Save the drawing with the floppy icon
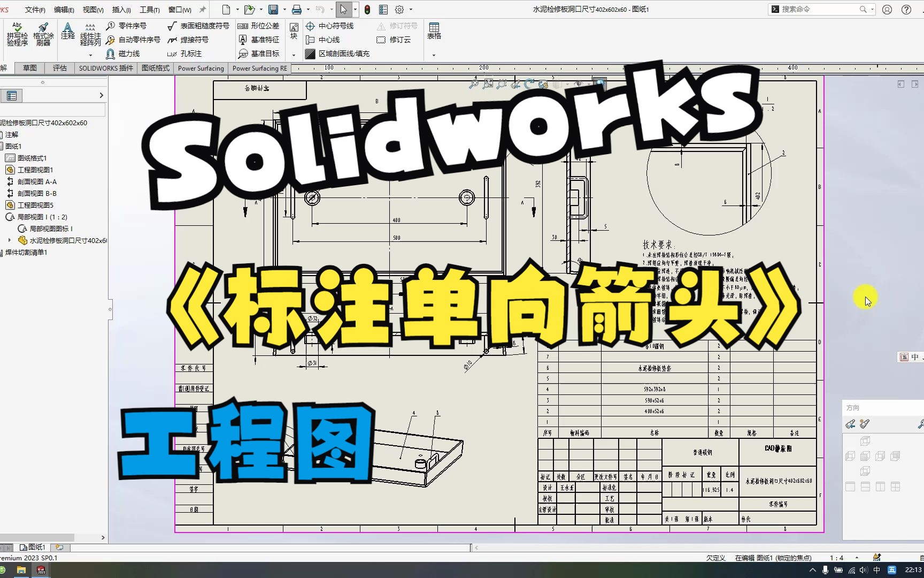924x578 pixels. [273, 10]
